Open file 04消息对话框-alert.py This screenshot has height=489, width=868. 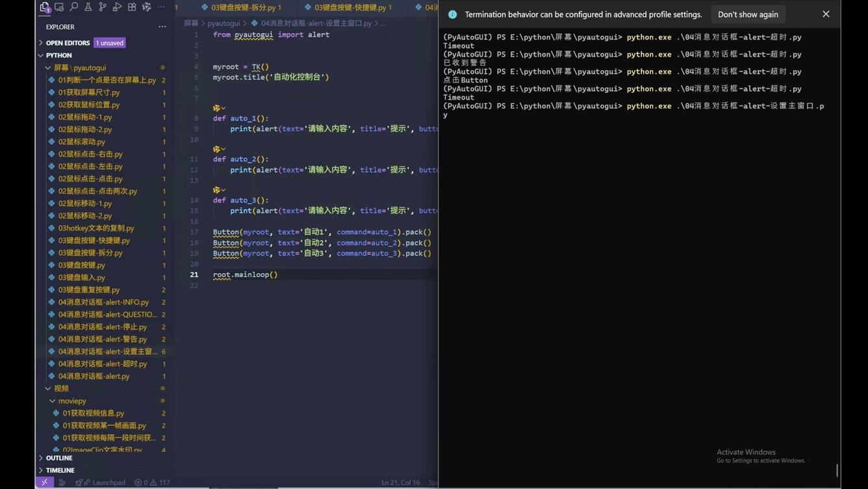[94, 377]
